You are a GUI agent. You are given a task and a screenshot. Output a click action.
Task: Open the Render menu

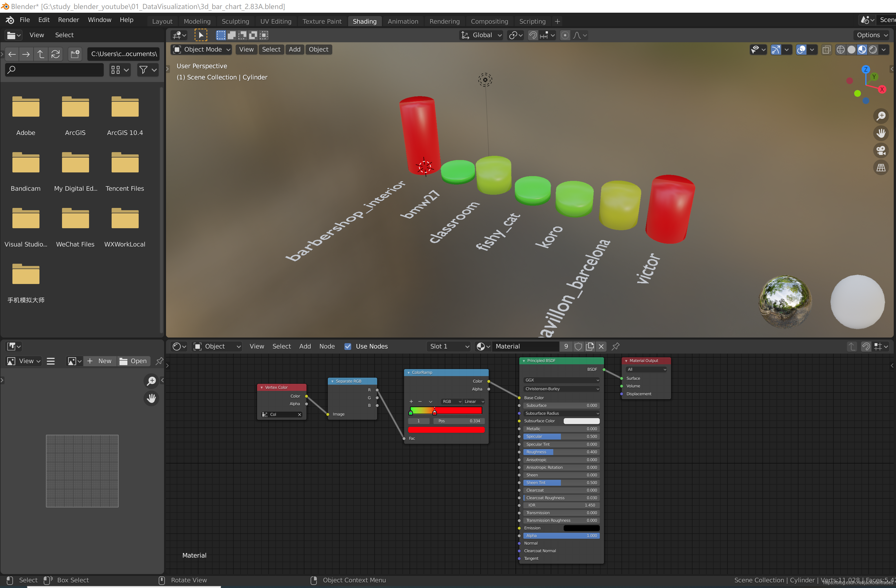[x=68, y=20]
